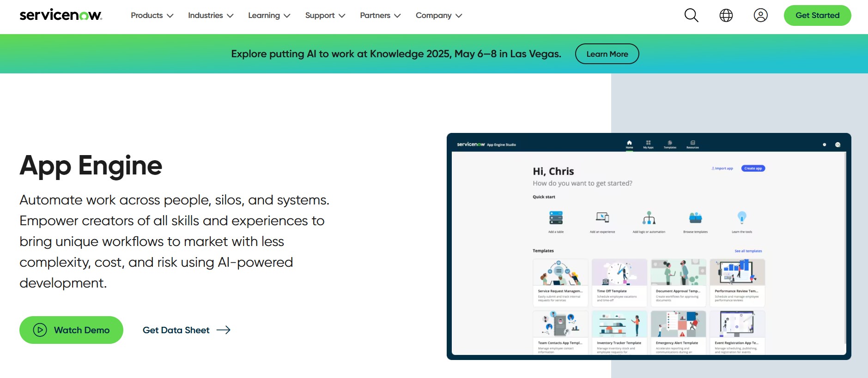
Task: Click Learn More in the banner
Action: click(607, 54)
